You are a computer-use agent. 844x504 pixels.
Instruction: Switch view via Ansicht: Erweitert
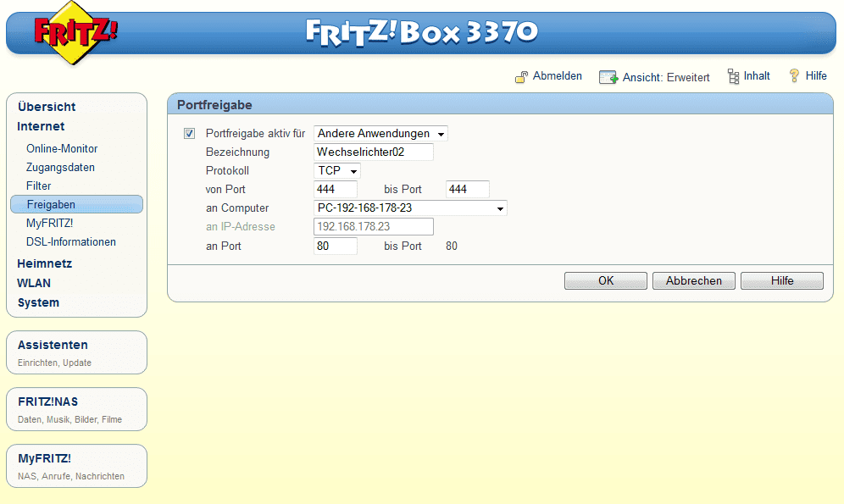coord(666,77)
